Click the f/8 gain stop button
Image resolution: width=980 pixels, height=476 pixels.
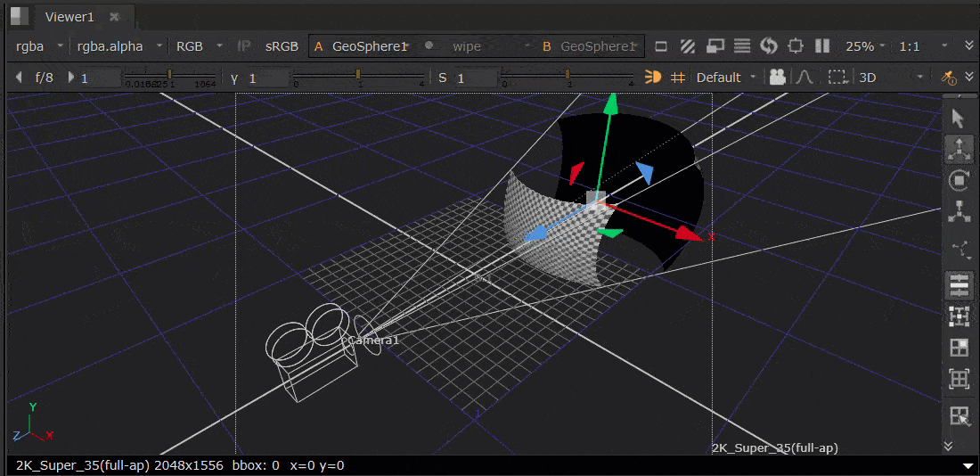coord(44,78)
